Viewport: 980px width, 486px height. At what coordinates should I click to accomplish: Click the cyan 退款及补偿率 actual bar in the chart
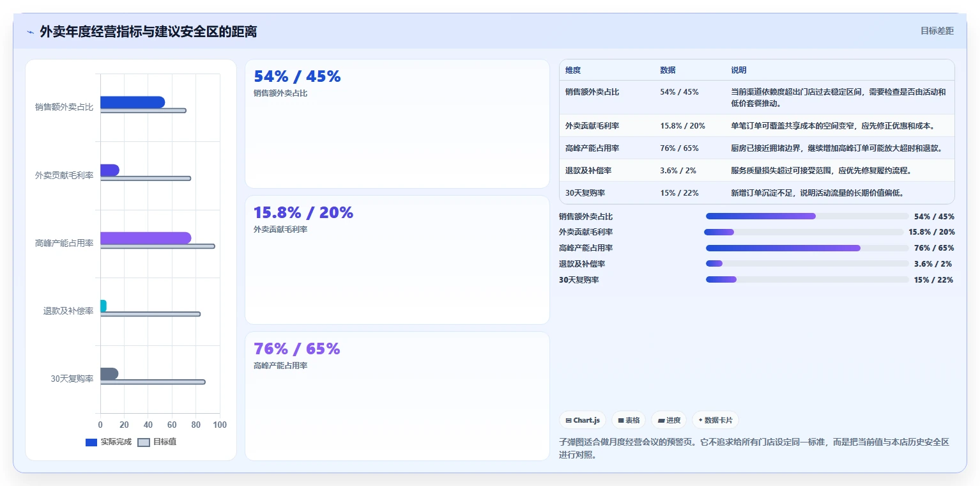point(103,306)
